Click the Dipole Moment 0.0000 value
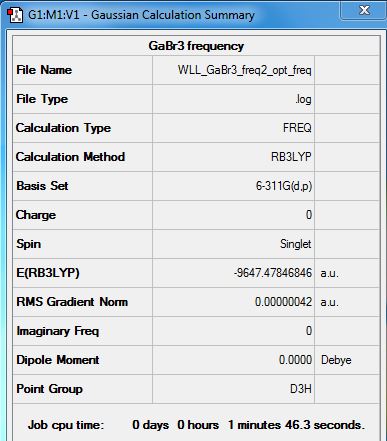The height and width of the screenshot is (441, 387). [x=295, y=360]
